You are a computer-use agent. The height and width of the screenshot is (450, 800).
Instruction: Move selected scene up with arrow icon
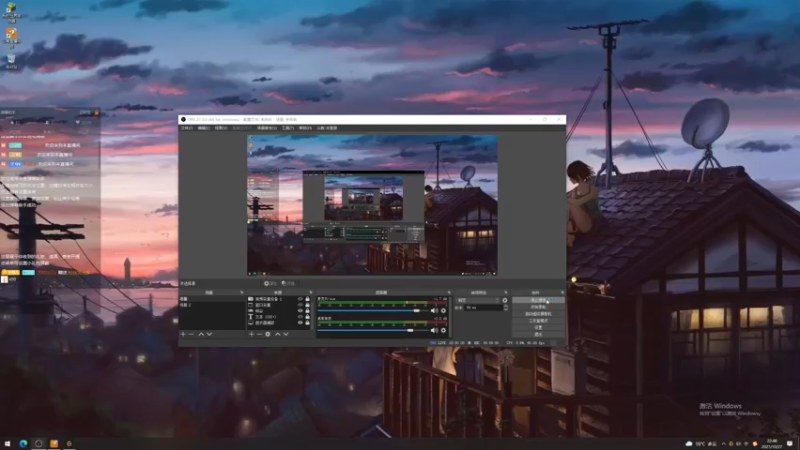(202, 334)
